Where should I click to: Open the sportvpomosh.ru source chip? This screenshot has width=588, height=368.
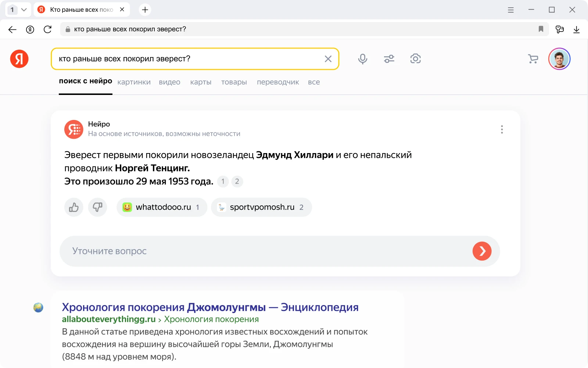coord(261,207)
